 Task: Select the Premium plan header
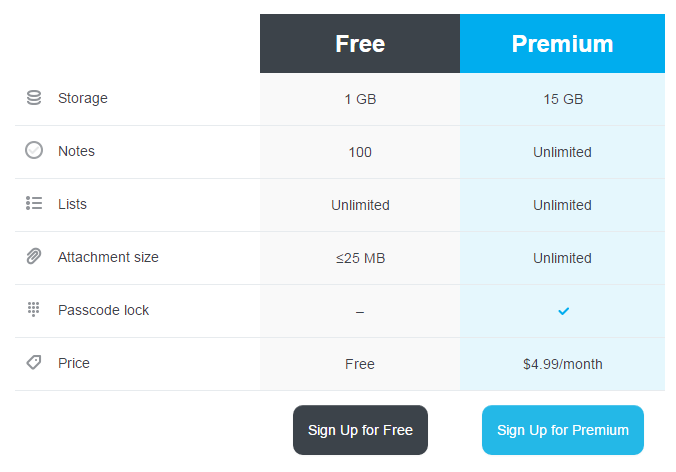(x=562, y=44)
